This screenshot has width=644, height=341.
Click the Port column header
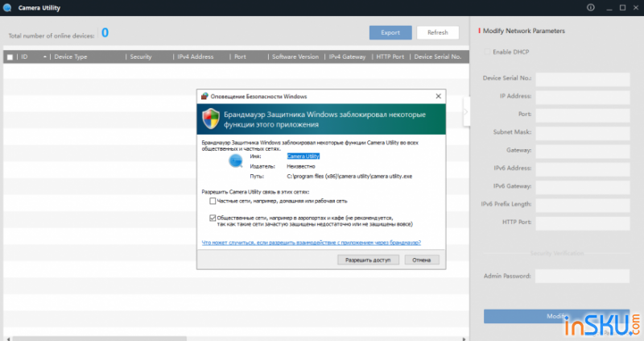click(240, 56)
